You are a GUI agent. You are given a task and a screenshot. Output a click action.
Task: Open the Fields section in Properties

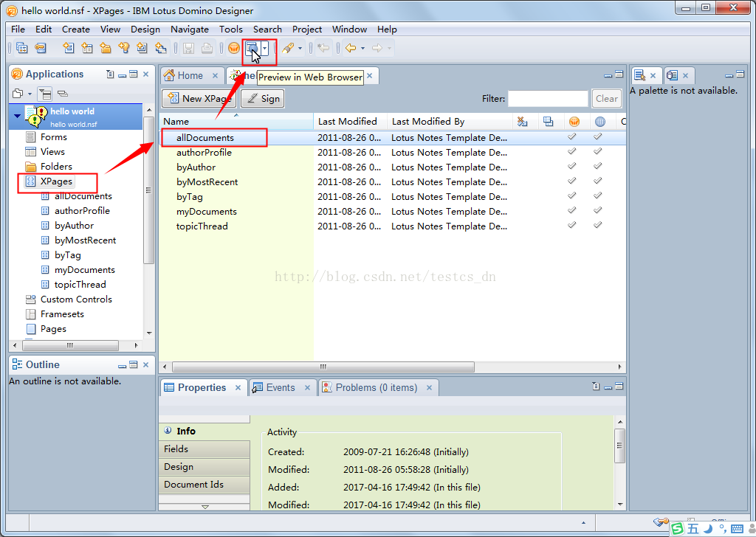[x=205, y=449]
